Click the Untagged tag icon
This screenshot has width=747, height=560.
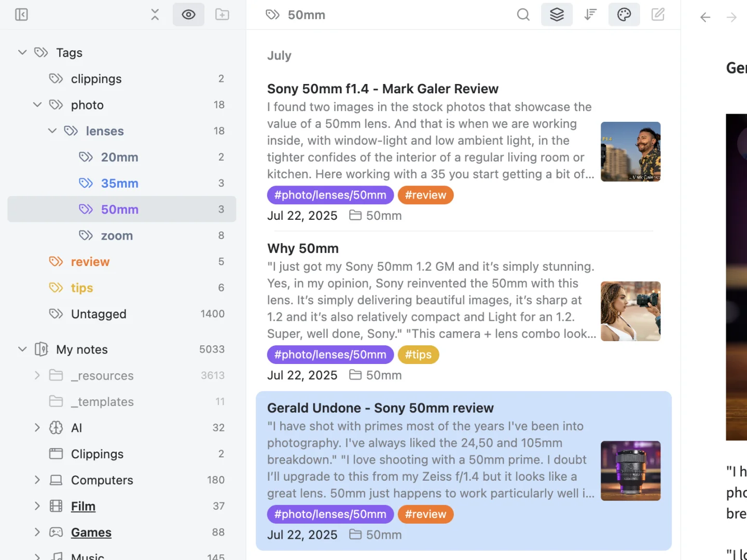[x=56, y=314]
